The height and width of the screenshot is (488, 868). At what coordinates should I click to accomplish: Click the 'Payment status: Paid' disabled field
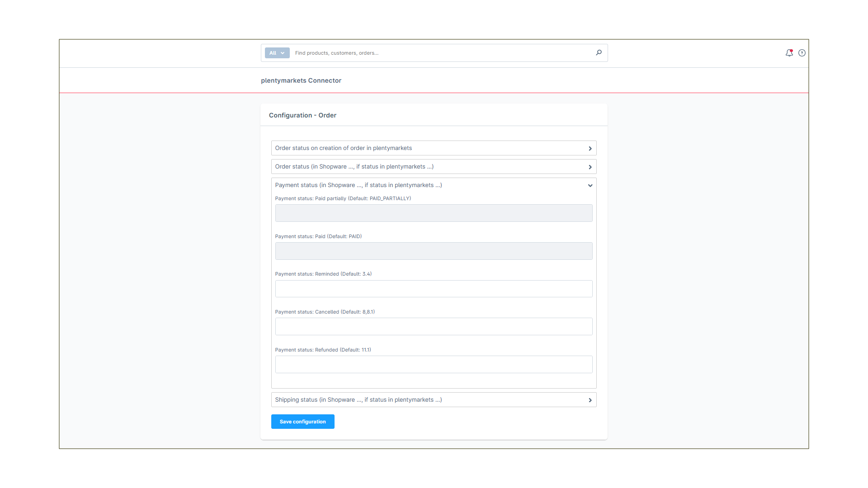tap(434, 251)
